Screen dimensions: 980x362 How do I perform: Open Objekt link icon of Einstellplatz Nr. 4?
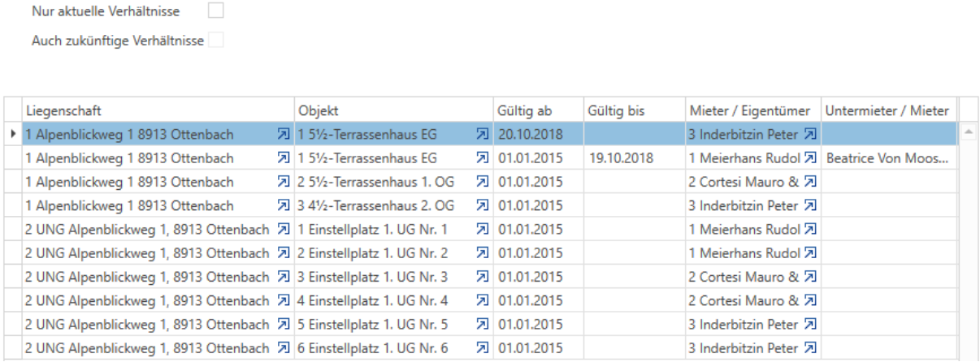coord(482,300)
